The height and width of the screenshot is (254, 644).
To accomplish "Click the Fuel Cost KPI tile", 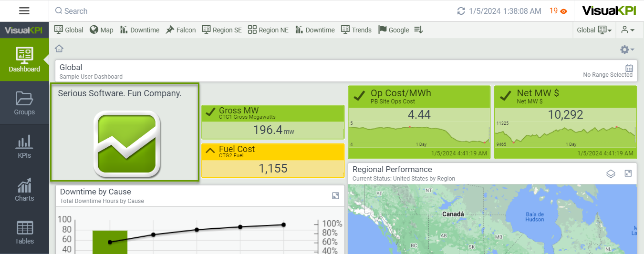I will pyautogui.click(x=273, y=161).
